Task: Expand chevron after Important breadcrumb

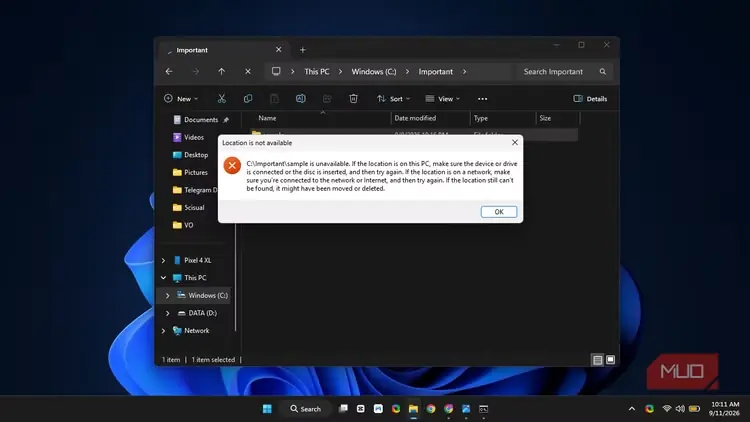Action: tap(464, 71)
